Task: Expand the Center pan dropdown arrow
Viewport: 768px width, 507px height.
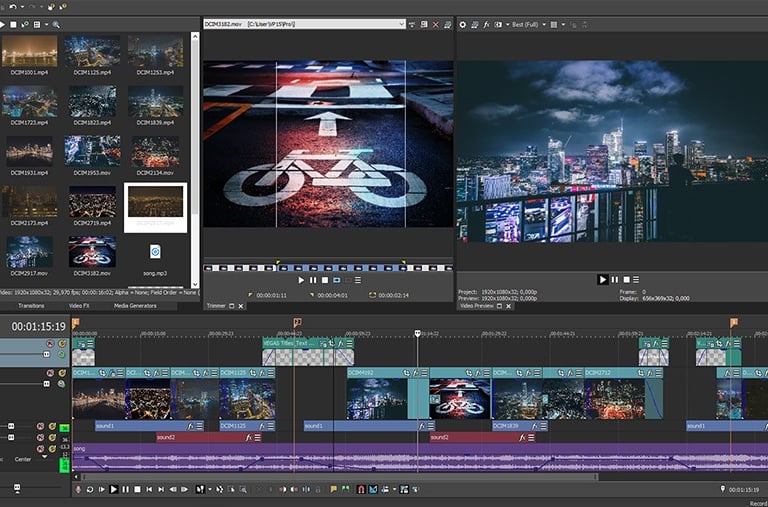Action: tap(45, 457)
